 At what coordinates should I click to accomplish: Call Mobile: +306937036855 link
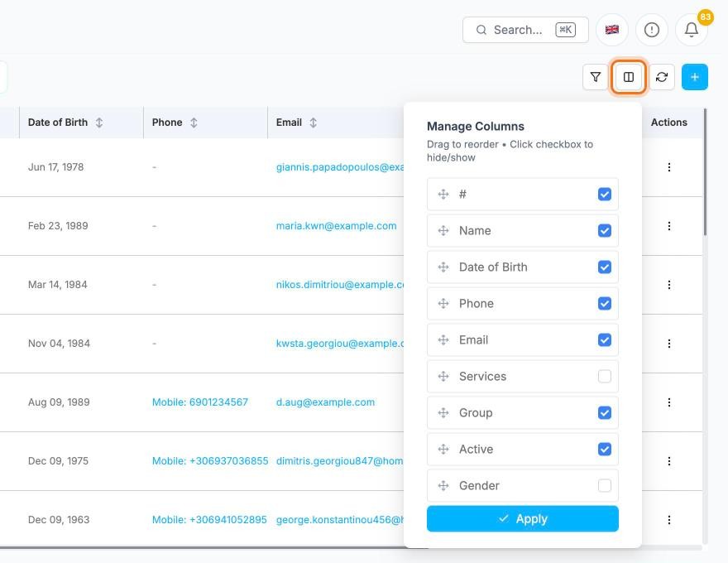pos(210,461)
